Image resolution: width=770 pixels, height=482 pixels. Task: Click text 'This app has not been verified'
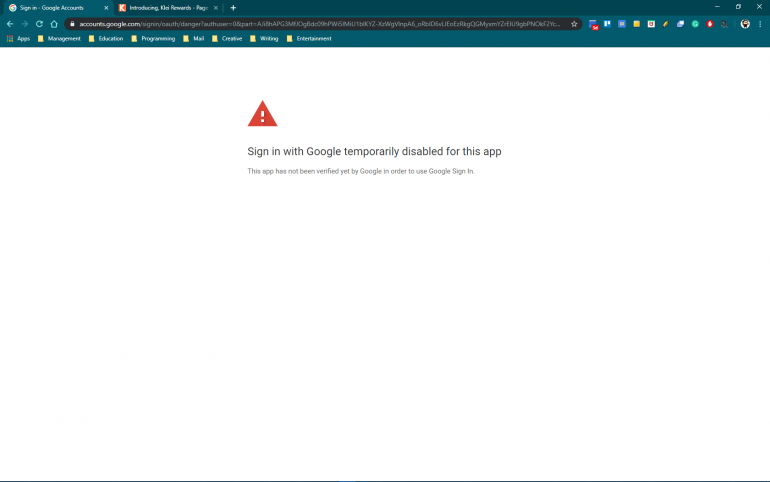[x=361, y=171]
